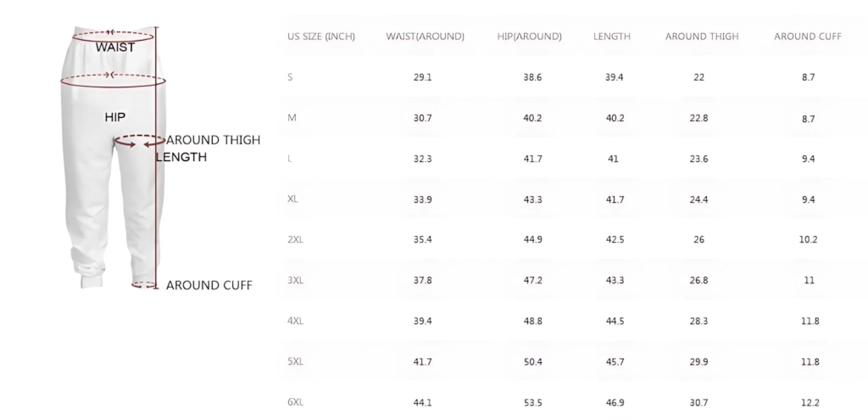
Task: Click the S size row label
Action: point(290,77)
